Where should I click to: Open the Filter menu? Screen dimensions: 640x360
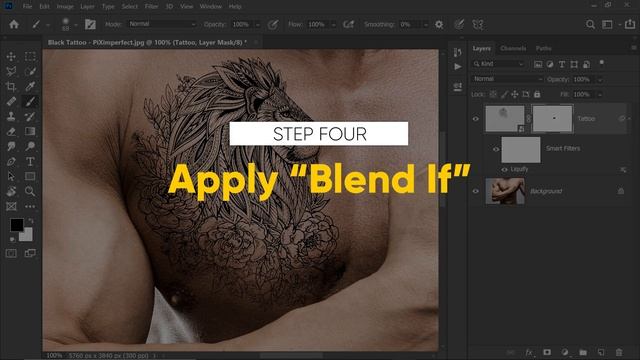tap(151, 7)
